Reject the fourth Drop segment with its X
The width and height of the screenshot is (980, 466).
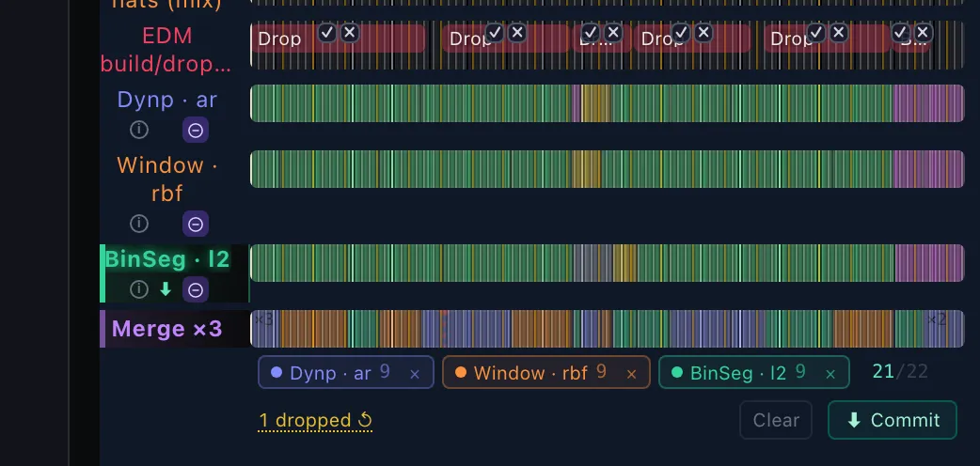(x=703, y=33)
